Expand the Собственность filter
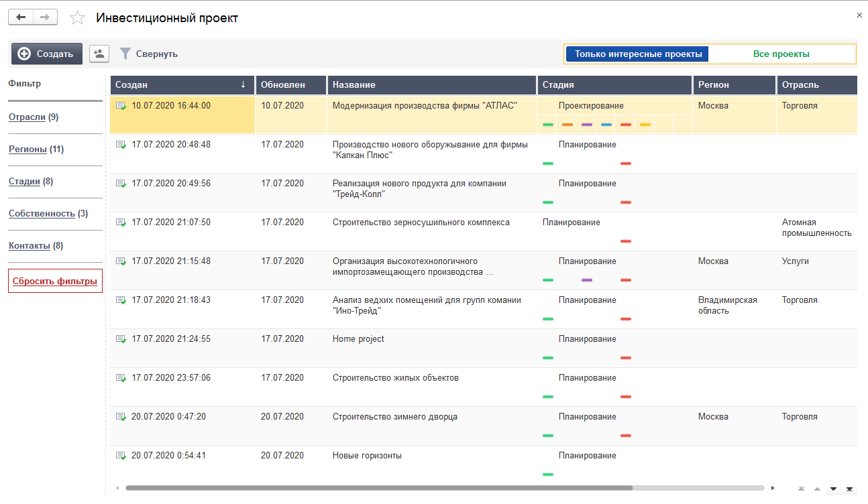 (x=42, y=214)
